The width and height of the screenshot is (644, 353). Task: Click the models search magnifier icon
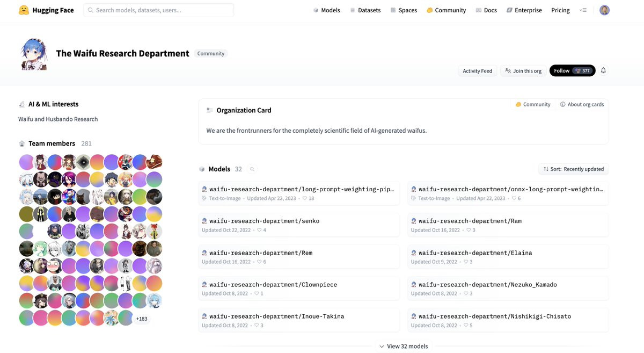(x=252, y=169)
